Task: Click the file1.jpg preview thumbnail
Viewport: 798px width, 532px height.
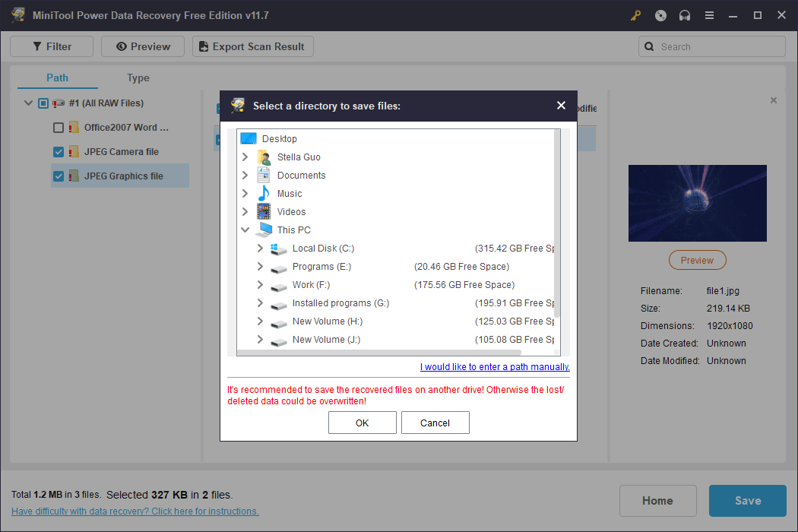Action: click(697, 203)
